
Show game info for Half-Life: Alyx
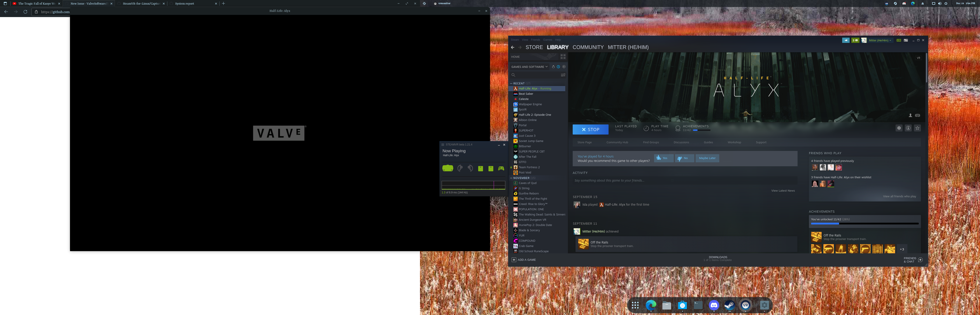tap(908, 128)
